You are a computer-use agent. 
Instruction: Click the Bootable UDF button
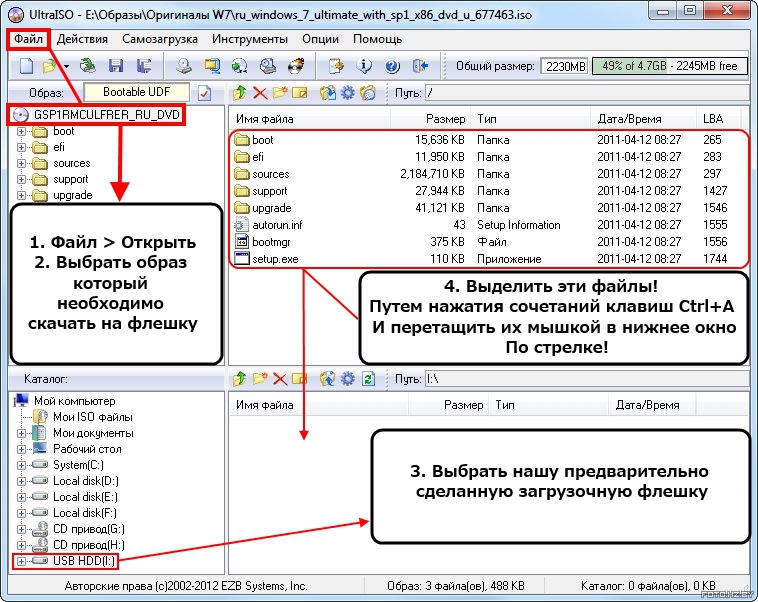[x=136, y=92]
